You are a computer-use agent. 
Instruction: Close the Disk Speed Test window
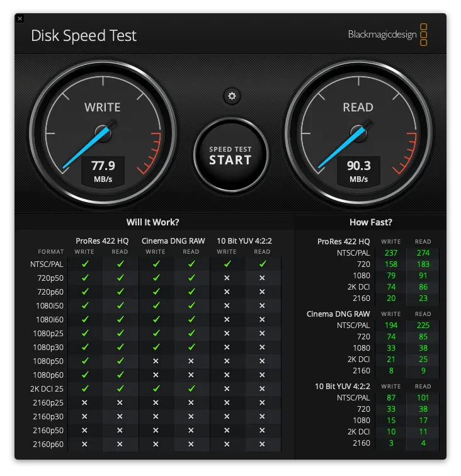[20, 19]
